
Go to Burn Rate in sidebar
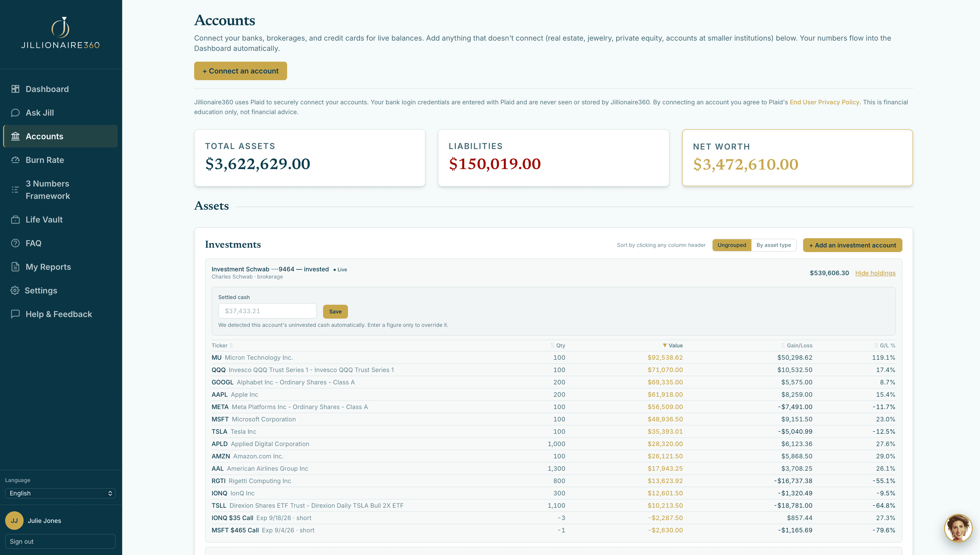click(60, 160)
